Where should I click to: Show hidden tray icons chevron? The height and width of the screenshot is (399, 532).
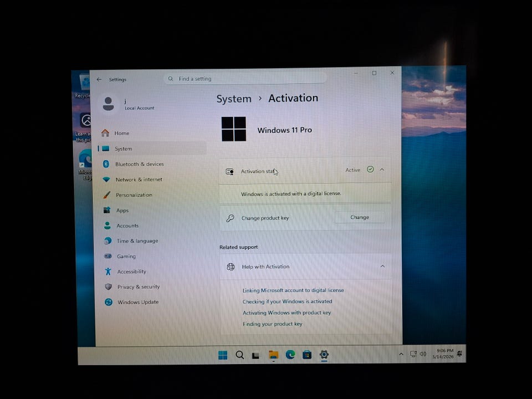[401, 354]
